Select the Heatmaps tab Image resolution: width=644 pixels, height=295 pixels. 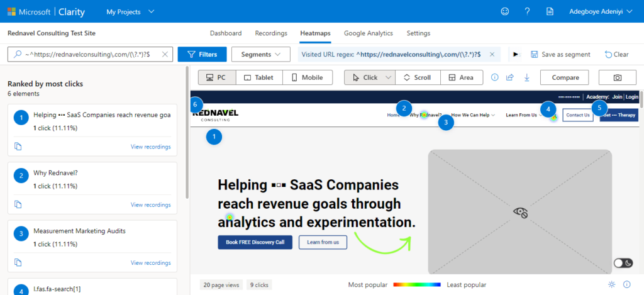[316, 33]
